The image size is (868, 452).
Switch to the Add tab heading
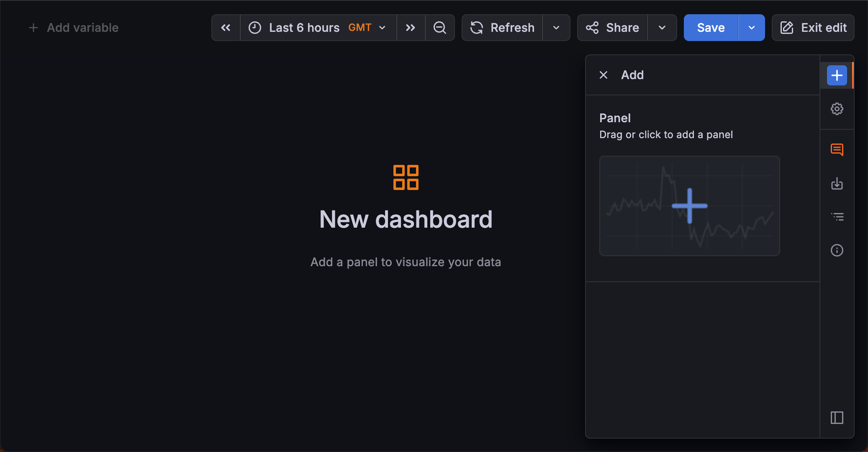[x=632, y=75]
